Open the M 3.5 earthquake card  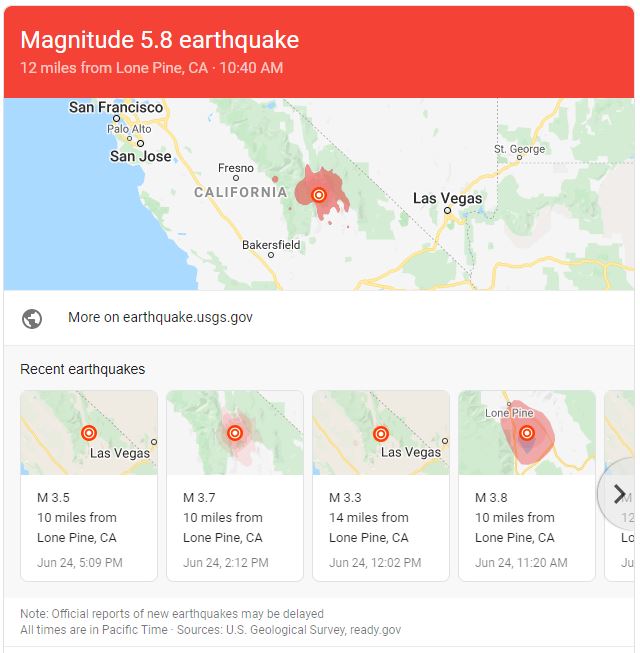click(89, 485)
